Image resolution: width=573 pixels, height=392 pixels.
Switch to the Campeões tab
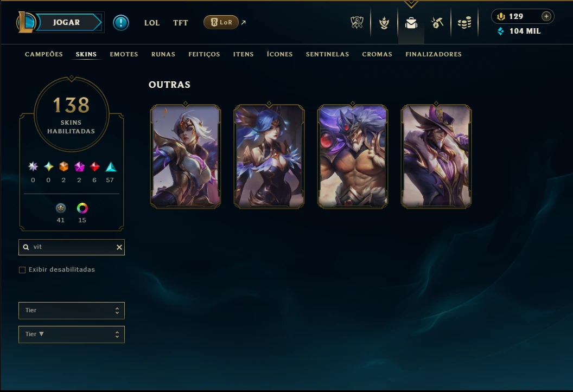coord(44,54)
